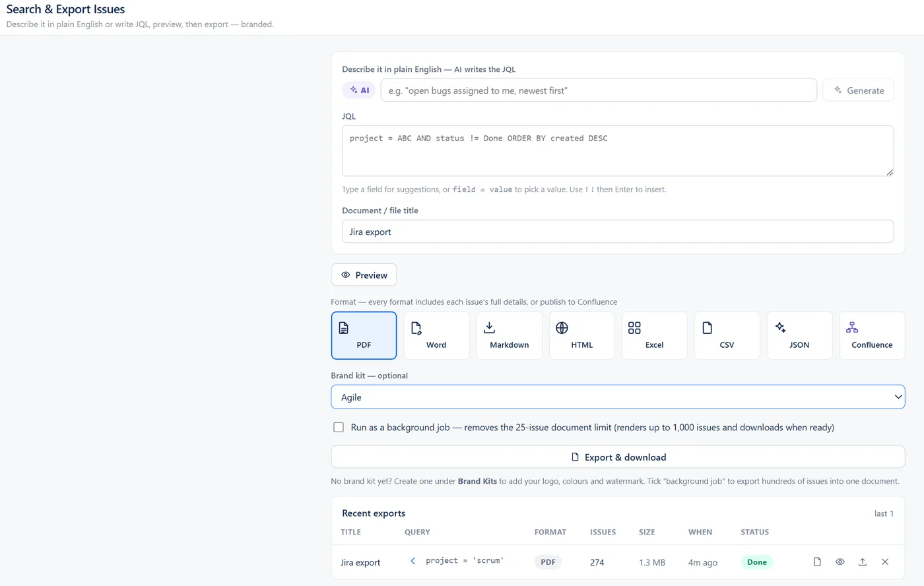Click the Done status badge
This screenshot has width=924, height=586.
757,562
